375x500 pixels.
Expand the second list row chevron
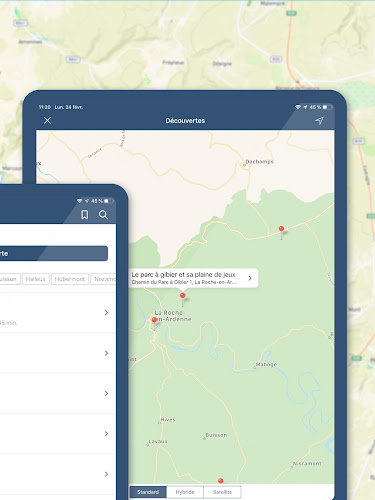click(106, 353)
